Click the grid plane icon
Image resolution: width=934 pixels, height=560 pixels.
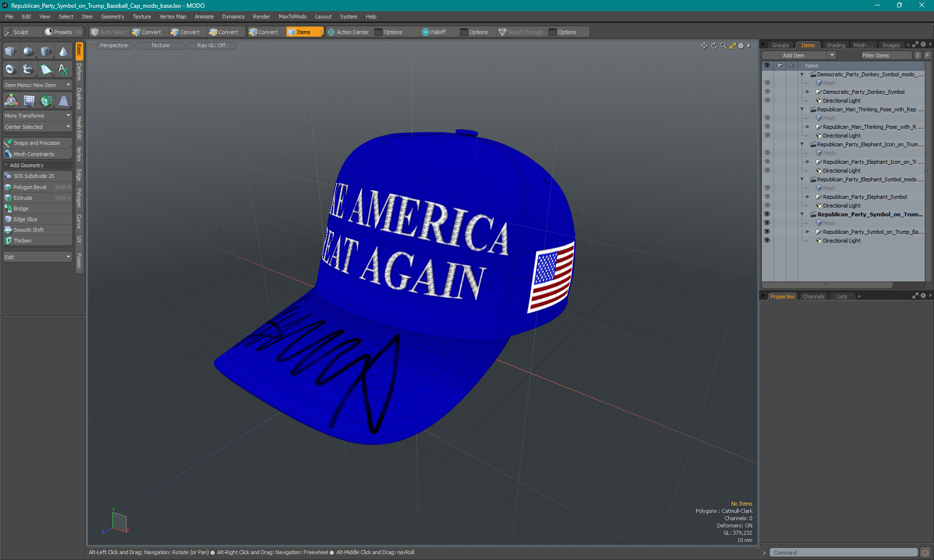coord(29,101)
